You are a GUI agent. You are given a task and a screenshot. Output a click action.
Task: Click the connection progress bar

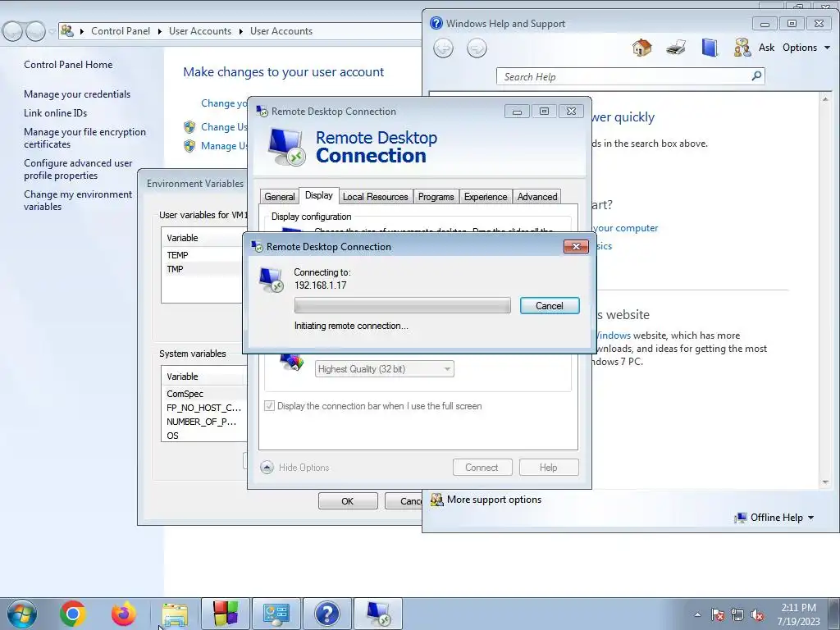pos(402,305)
